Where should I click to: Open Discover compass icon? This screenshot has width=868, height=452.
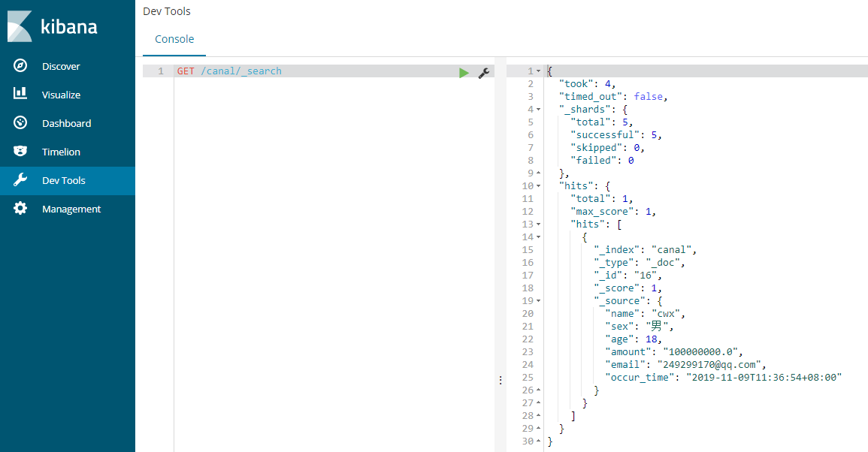click(x=20, y=66)
